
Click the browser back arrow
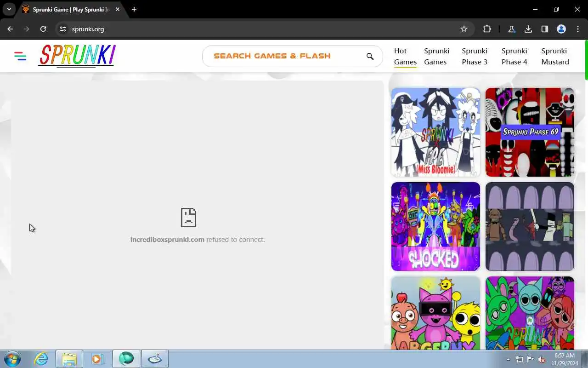pyautogui.click(x=10, y=29)
